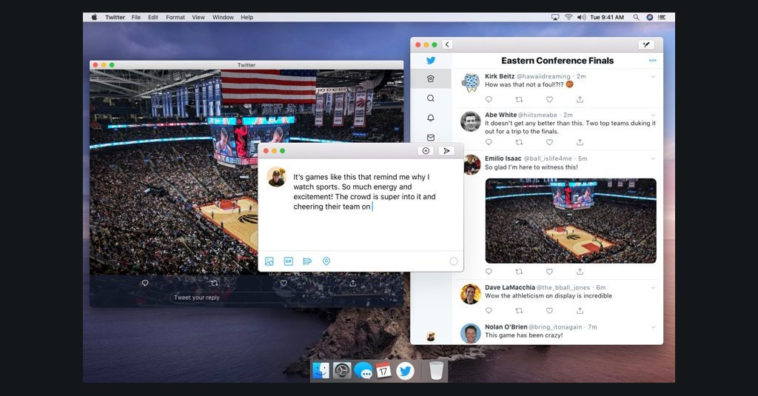The width and height of the screenshot is (758, 396).
Task: Open Kirk Beitz's profile name
Action: [x=499, y=76]
